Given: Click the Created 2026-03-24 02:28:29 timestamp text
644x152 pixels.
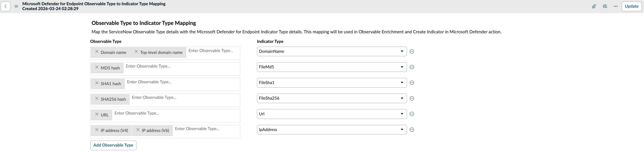Looking at the screenshot, I should coord(50,9).
